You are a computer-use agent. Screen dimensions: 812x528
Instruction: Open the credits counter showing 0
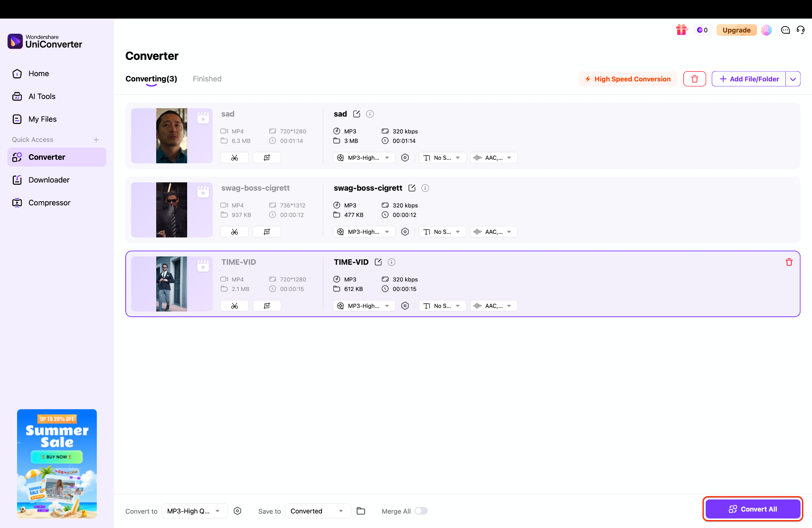coord(703,30)
